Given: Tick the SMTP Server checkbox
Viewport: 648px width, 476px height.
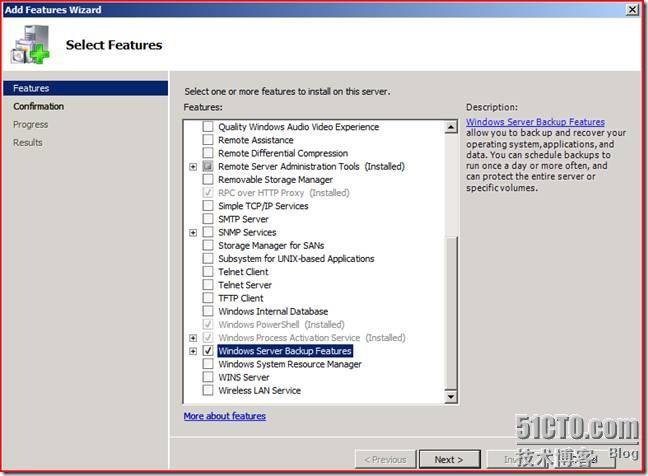Looking at the screenshot, I should pos(208,219).
